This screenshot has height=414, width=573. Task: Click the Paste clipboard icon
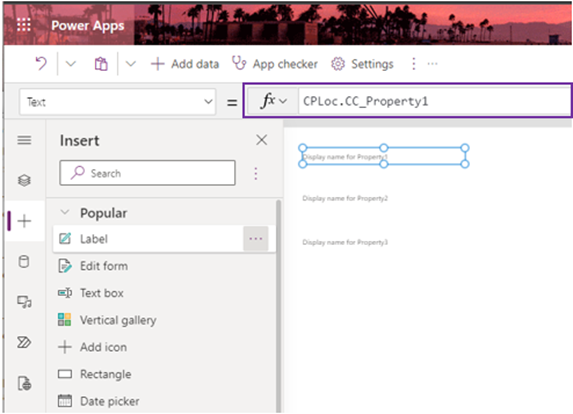(x=101, y=64)
